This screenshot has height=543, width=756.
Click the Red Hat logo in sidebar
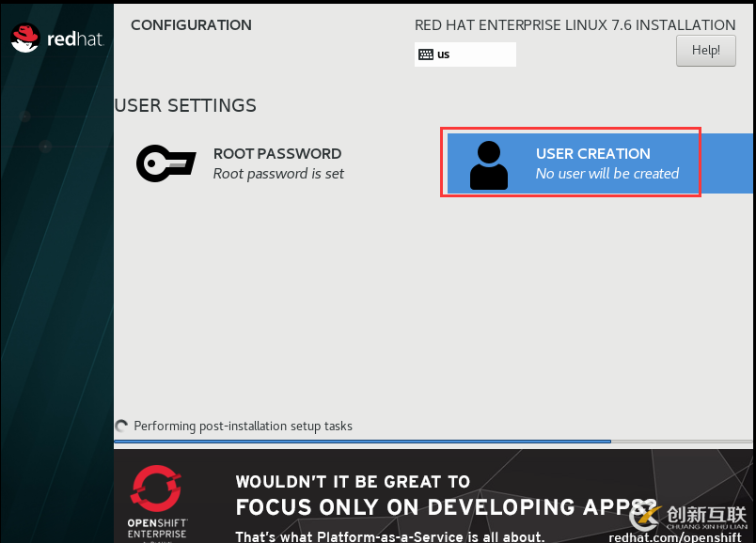tap(57, 39)
